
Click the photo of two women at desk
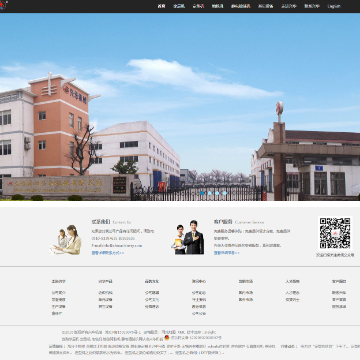65,240
